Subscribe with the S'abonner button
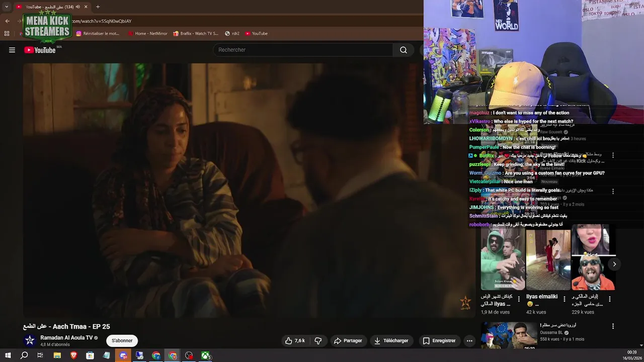This screenshot has width=644, height=362. tap(122, 341)
